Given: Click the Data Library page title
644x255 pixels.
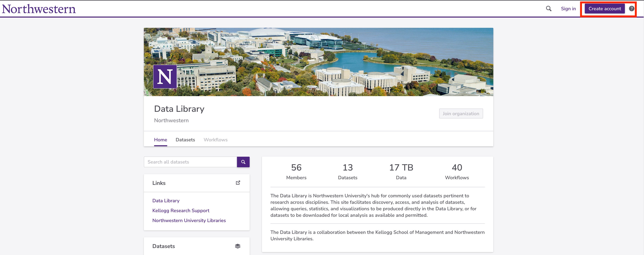Looking at the screenshot, I should tap(179, 109).
